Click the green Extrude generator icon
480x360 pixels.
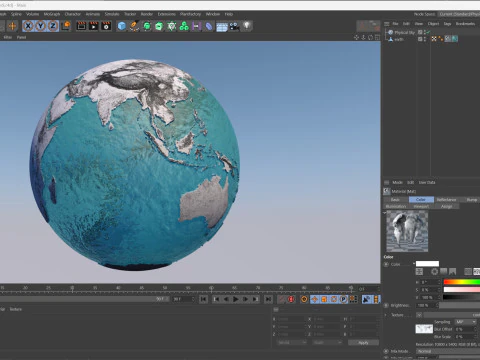tap(159, 26)
